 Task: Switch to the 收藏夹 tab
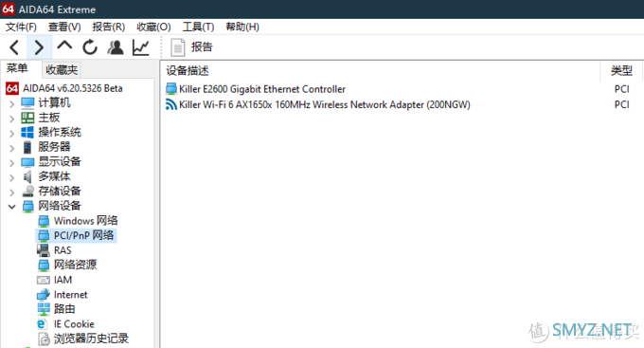coord(62,69)
